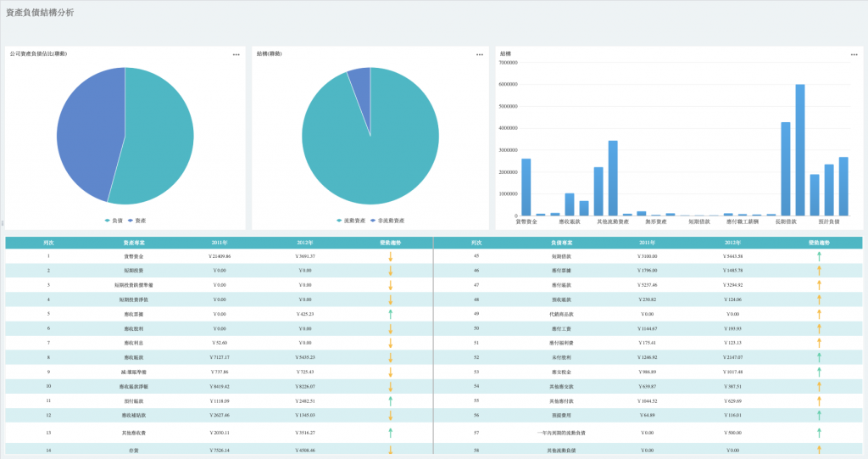The image size is (868, 459).
Task: Click the ¥500.00 cell
Action: click(x=732, y=433)
